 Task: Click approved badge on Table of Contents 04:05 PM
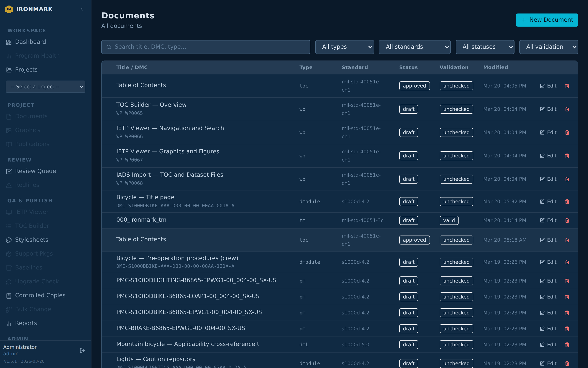point(414,86)
